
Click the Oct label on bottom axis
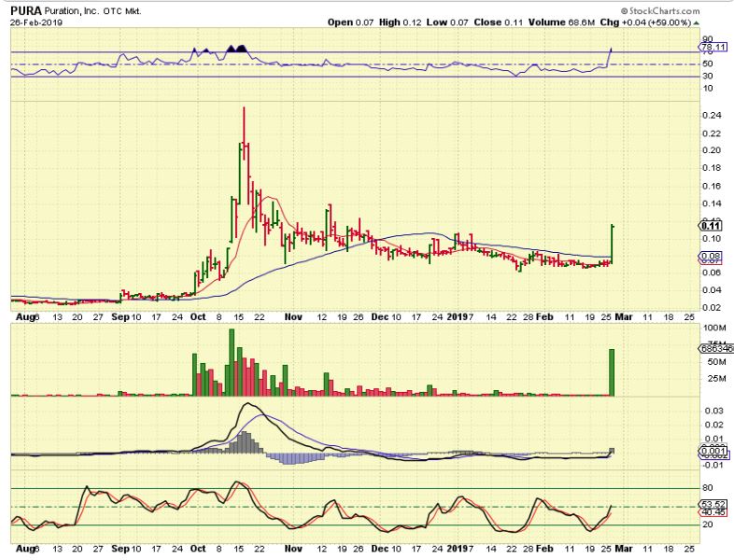click(x=198, y=549)
